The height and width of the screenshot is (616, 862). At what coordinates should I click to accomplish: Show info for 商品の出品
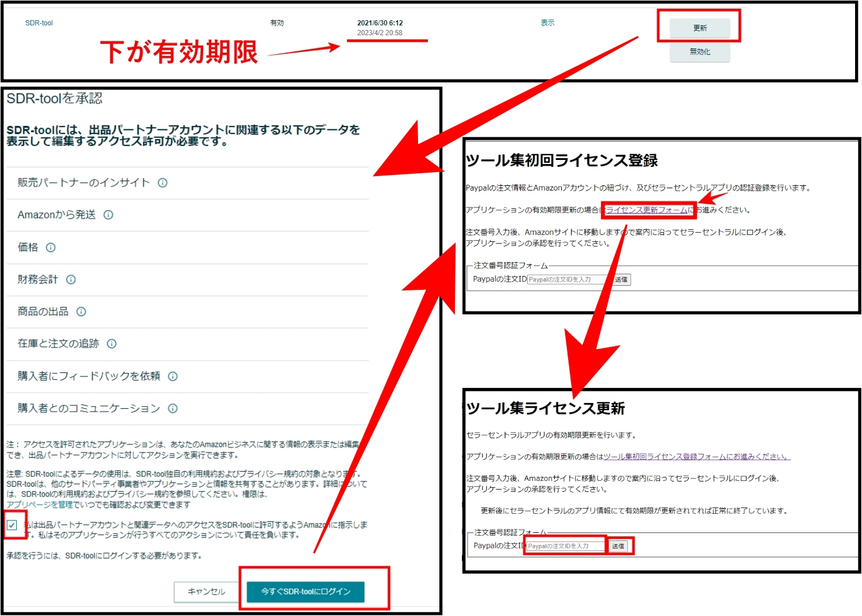pos(81,312)
